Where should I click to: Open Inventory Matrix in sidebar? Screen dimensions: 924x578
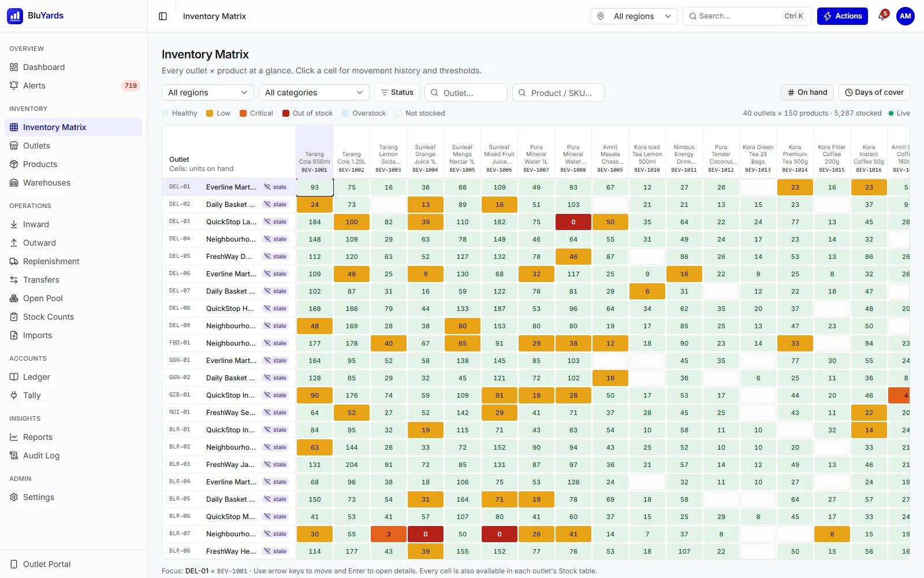tap(73, 127)
